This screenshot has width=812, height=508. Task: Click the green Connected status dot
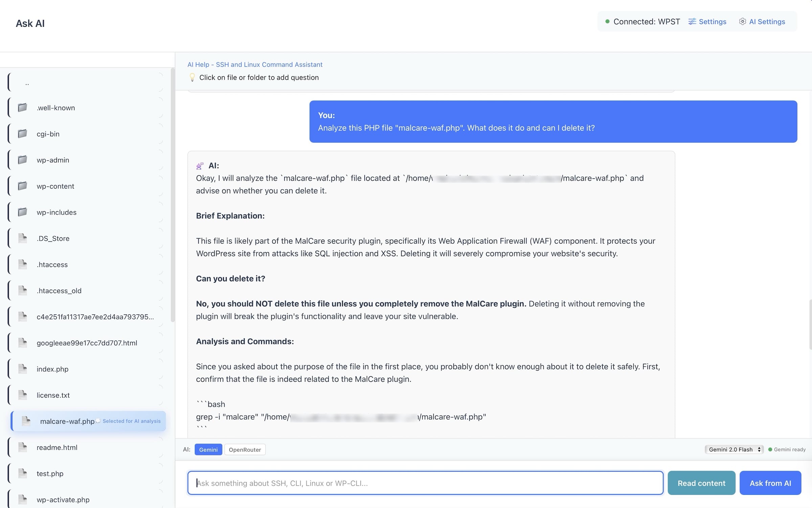(x=607, y=22)
